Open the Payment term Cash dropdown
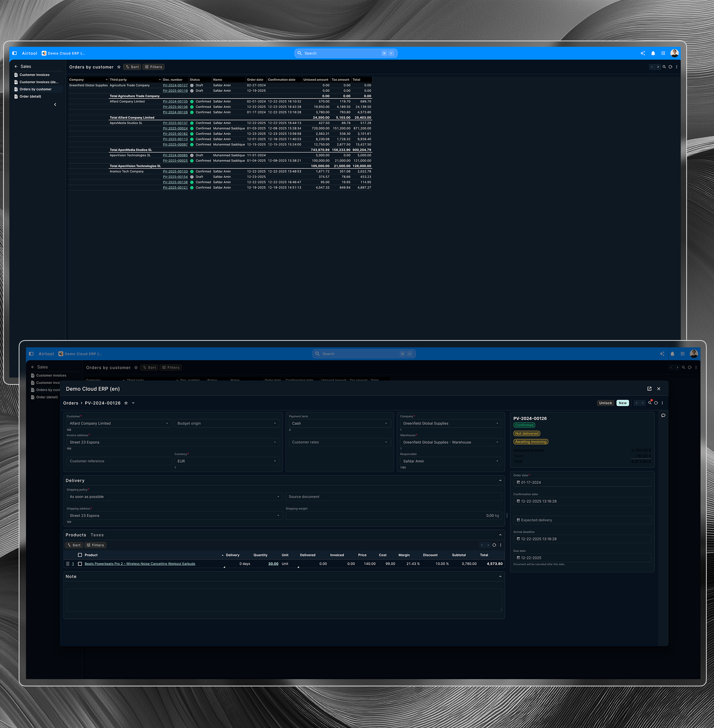The height and width of the screenshot is (728, 714). tap(339, 423)
